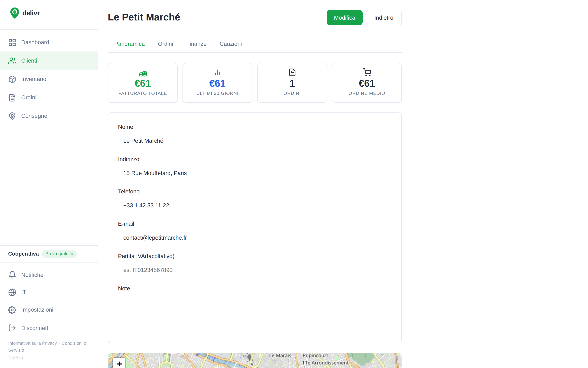Click the Notifiche label
The width and height of the screenshot is (588, 368).
click(x=32, y=275)
